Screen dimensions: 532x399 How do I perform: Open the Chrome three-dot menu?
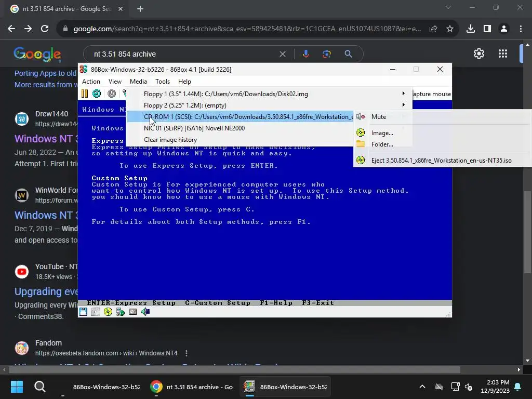(x=521, y=29)
